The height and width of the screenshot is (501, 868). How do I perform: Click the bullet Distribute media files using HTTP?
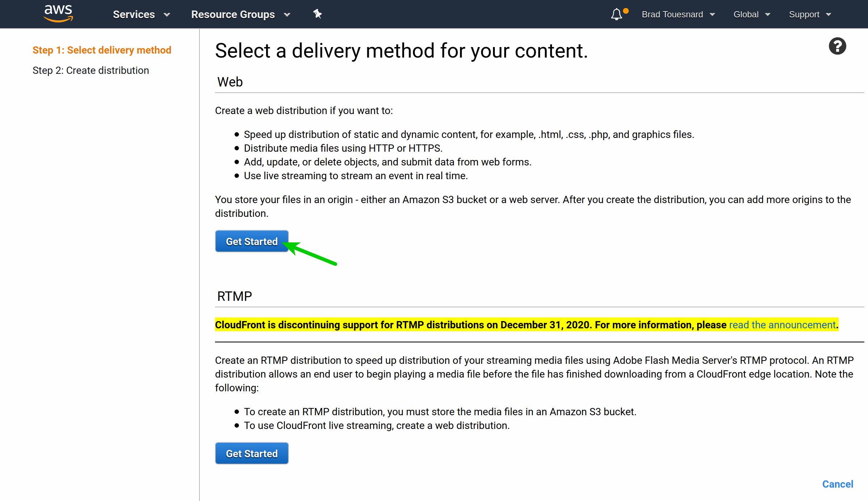[x=343, y=148]
